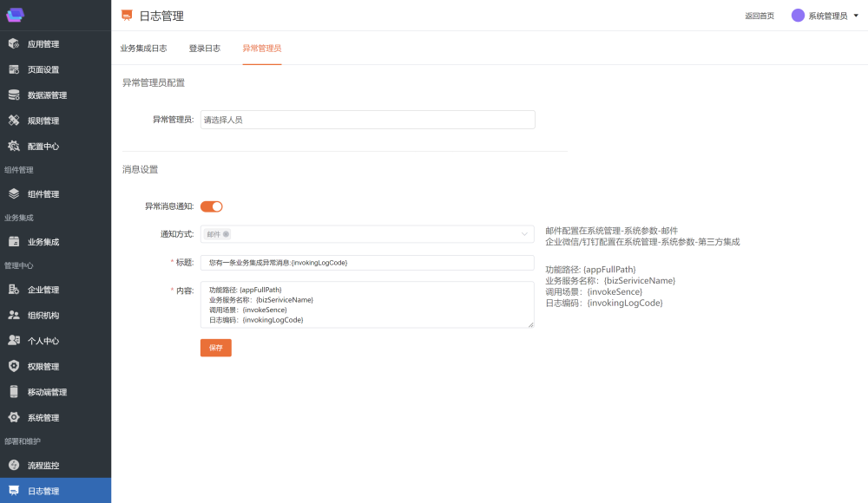Switch to the 业务集成日志 tab

143,49
